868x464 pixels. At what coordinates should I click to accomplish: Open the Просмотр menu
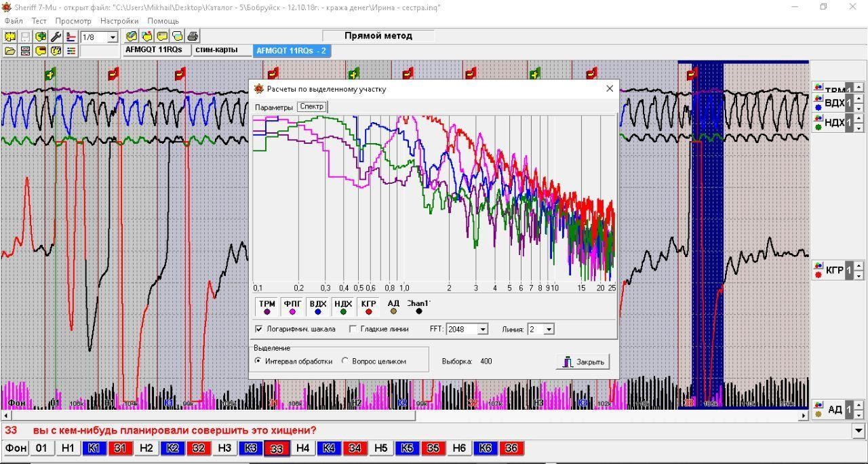[73, 21]
